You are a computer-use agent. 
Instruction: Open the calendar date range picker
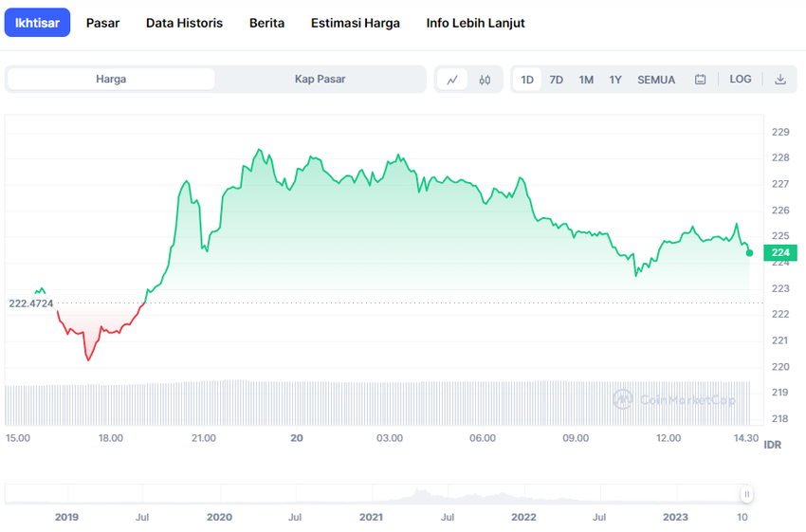(x=701, y=80)
